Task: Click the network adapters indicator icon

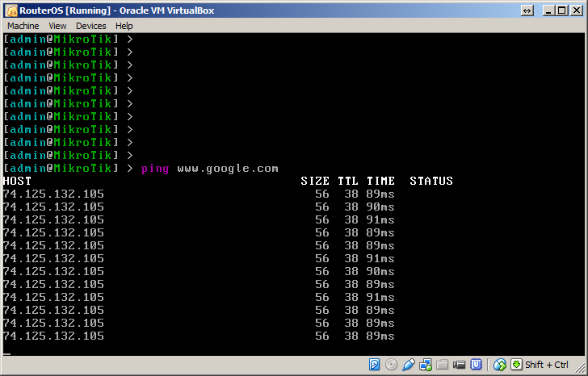Action: [425, 365]
